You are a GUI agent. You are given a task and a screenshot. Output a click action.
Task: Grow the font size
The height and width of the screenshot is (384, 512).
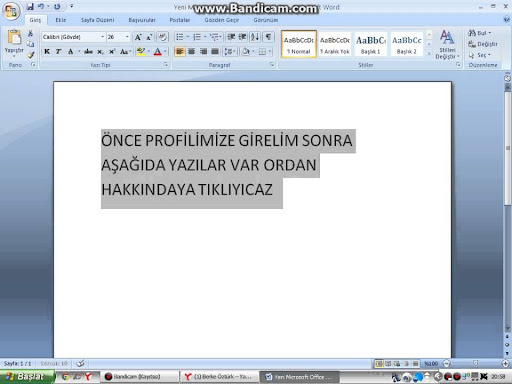coord(138,37)
